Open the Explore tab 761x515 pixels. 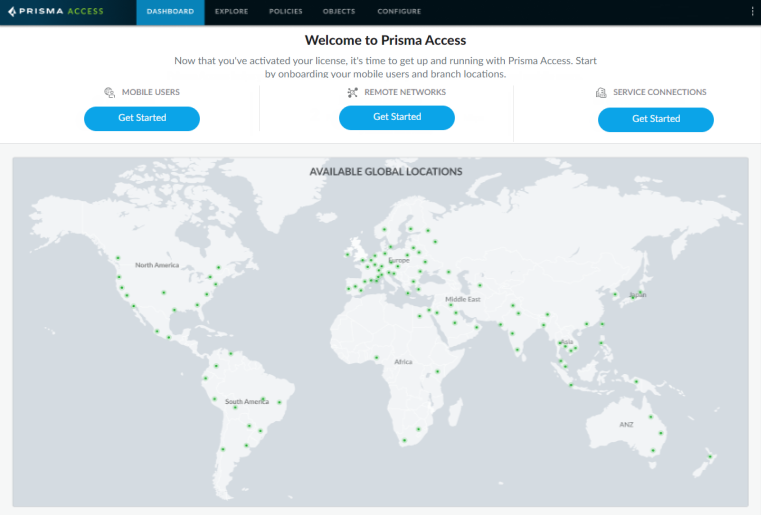click(x=232, y=12)
